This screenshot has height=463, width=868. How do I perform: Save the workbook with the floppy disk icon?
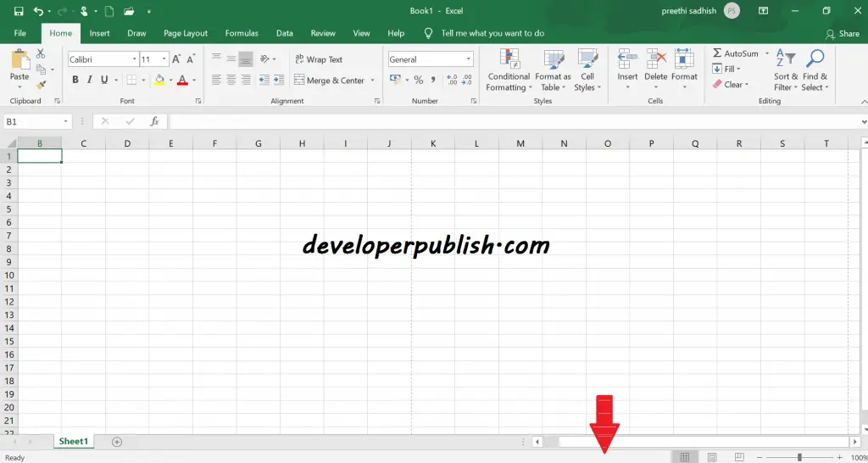pyautogui.click(x=19, y=11)
